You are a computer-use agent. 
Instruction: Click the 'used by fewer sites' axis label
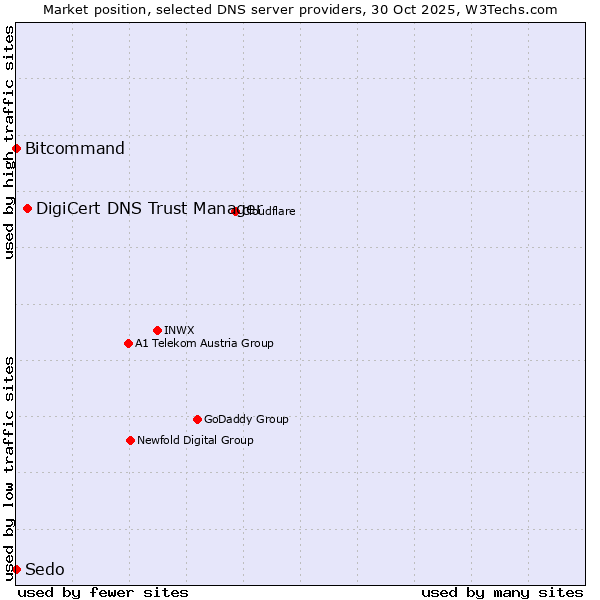pyautogui.click(x=103, y=592)
